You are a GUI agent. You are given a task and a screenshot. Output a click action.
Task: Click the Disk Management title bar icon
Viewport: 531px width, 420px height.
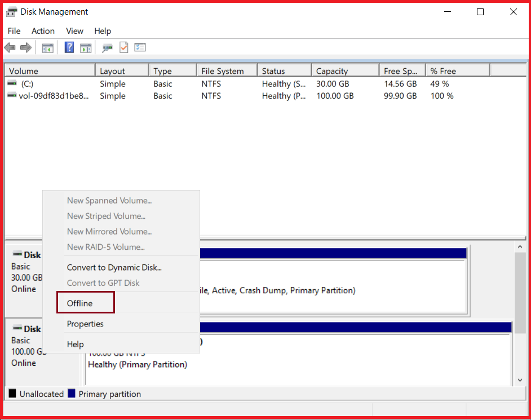pyautogui.click(x=11, y=11)
